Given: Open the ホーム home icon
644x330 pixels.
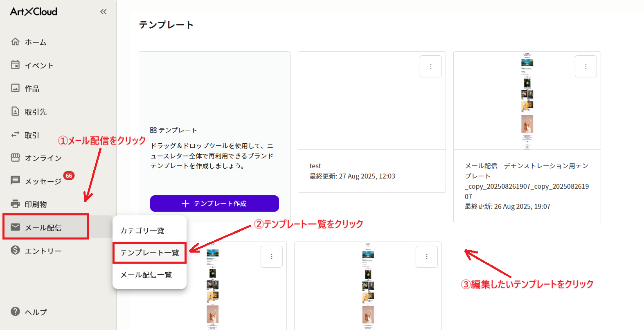Looking at the screenshot, I should click(x=15, y=42).
